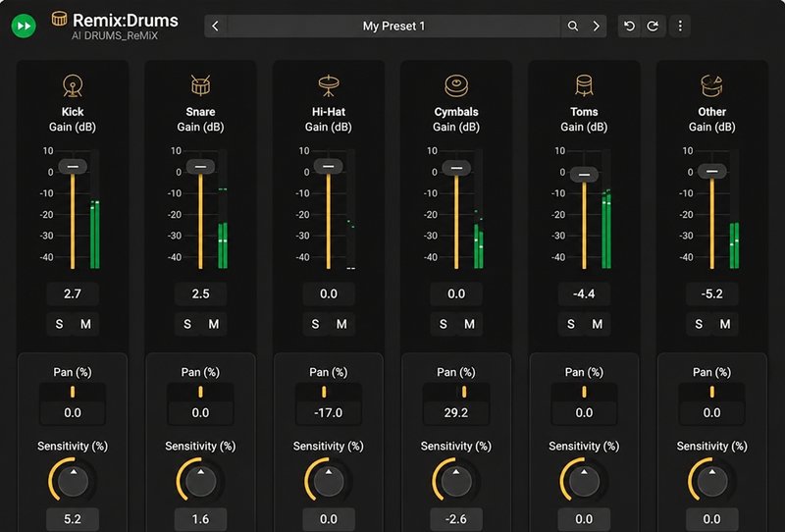Mute the Other channel
Image resolution: width=785 pixels, height=532 pixels.
pyautogui.click(x=725, y=324)
